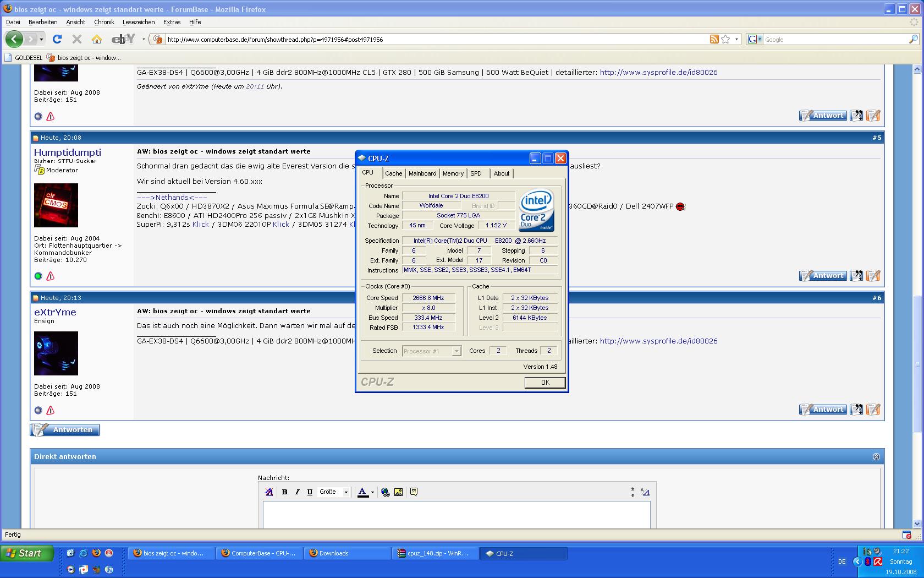Open the address bar history dropdown
This screenshot has width=924, height=578.
736,39
